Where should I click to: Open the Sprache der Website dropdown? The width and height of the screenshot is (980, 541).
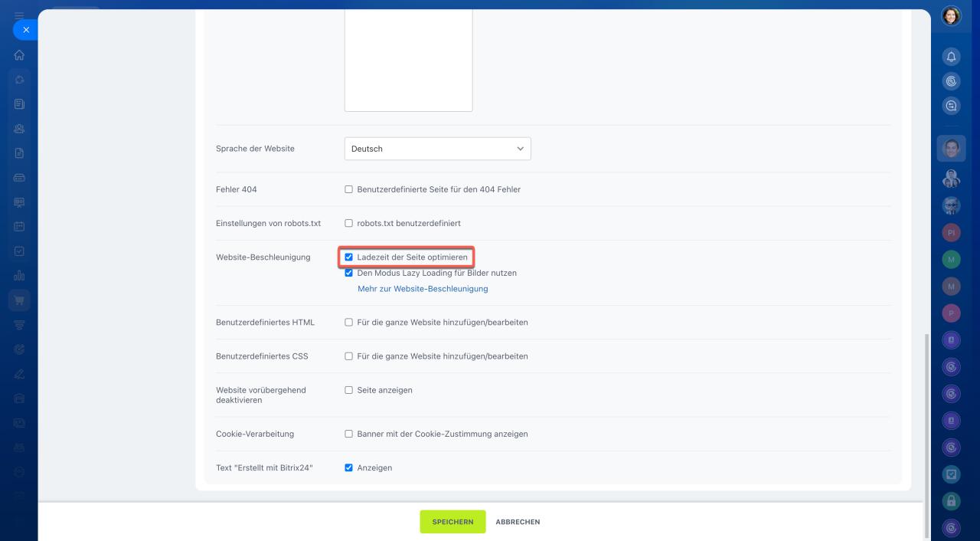(437, 149)
